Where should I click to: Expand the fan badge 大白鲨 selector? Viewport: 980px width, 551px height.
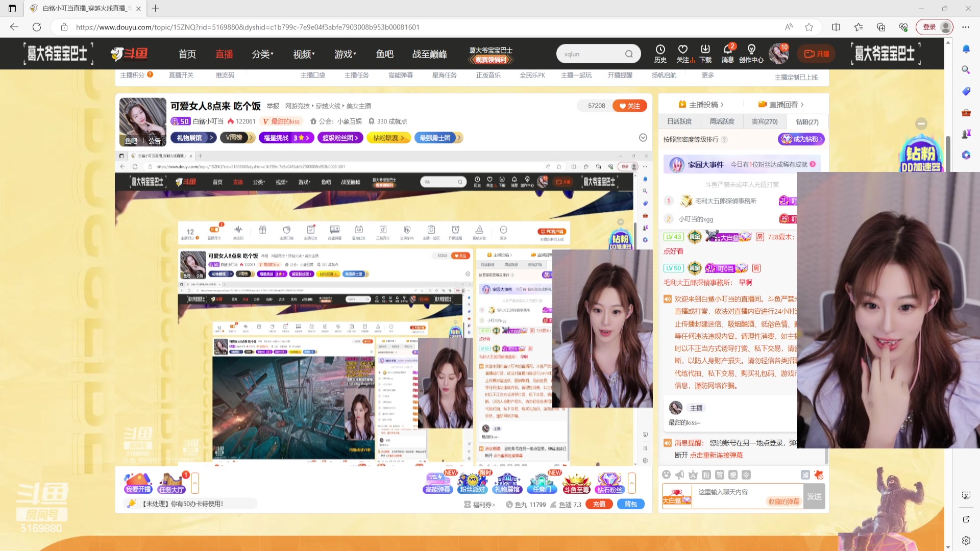pyautogui.click(x=677, y=496)
